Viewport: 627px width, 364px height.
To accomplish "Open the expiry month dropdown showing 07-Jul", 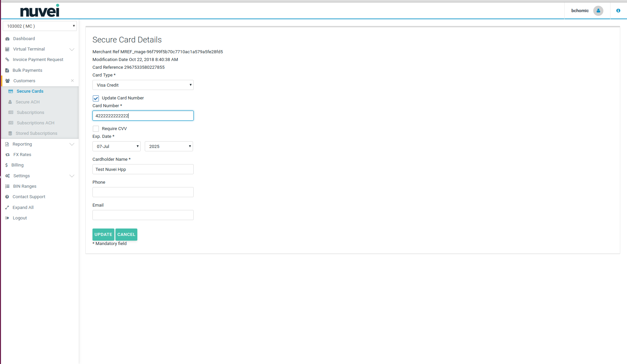I will pos(116,146).
